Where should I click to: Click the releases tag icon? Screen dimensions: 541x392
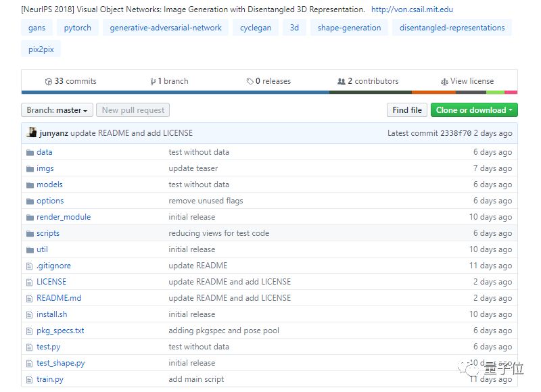coord(250,81)
